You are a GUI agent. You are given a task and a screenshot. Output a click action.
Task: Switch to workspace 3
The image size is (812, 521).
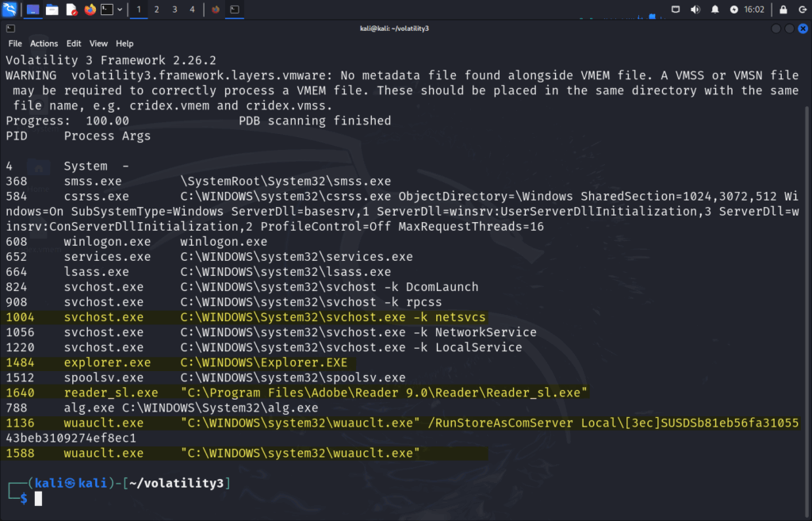click(x=174, y=10)
